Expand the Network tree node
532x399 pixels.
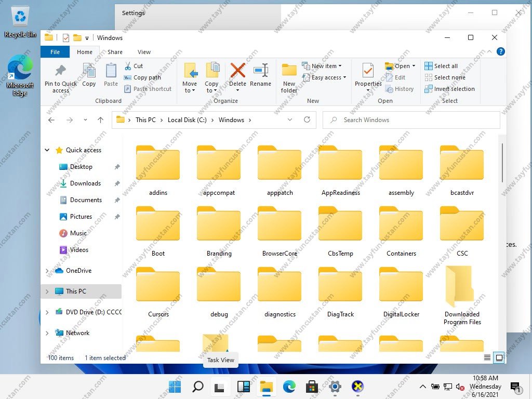(47, 333)
